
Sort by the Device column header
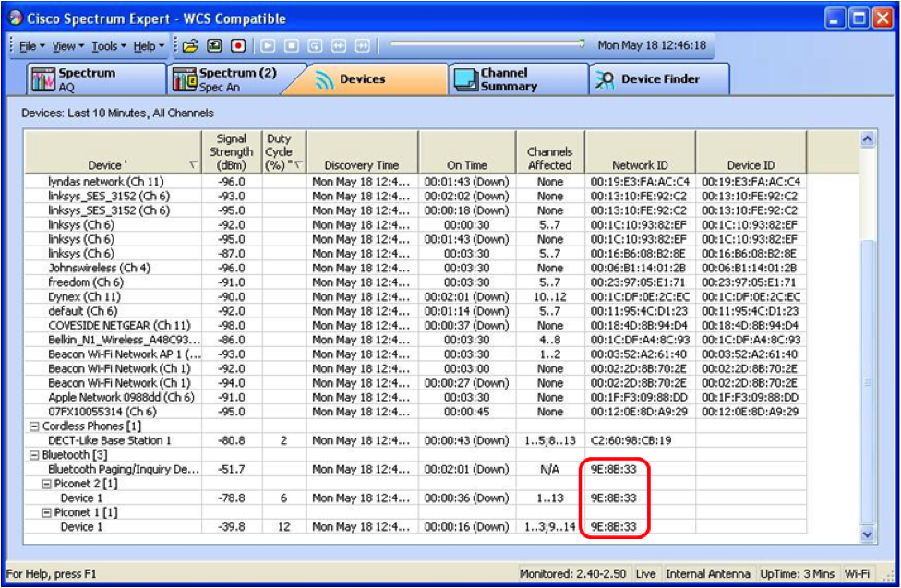pos(114,152)
